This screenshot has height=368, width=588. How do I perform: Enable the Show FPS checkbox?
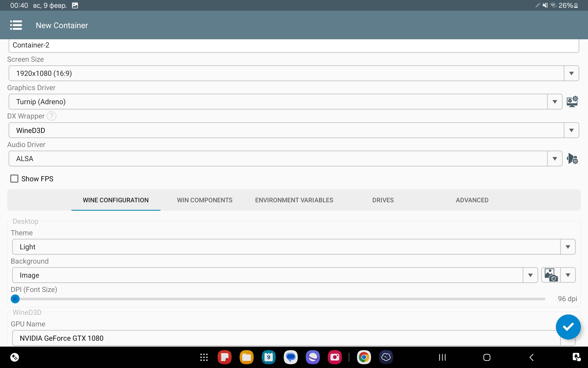coord(14,179)
